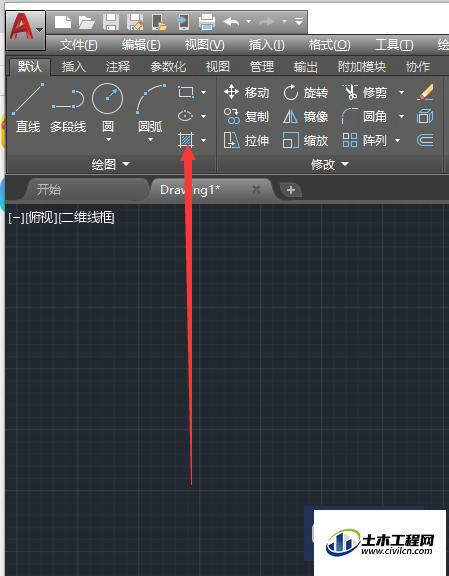Click the 阵列 array tool
The image size is (449, 576).
[x=364, y=140]
